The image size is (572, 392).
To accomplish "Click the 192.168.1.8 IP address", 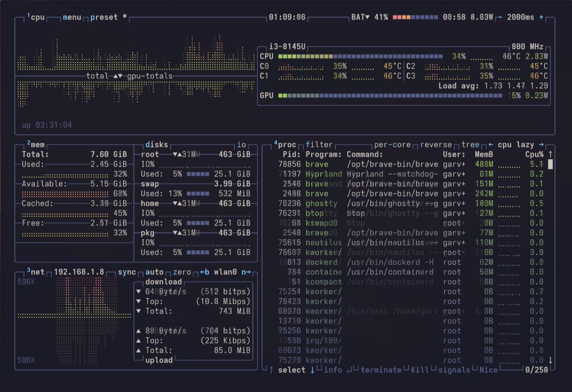I will tap(79, 272).
